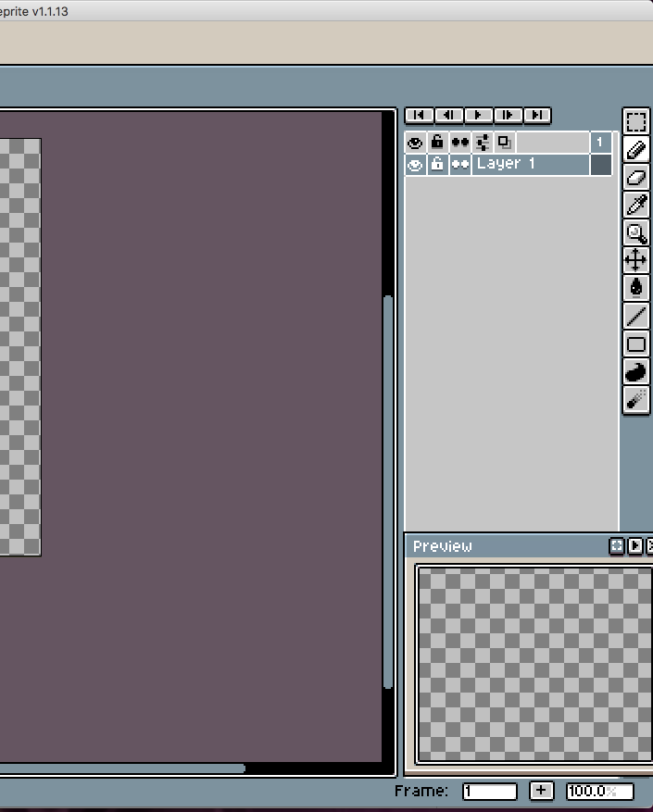
Task: Click the Preview thumbnail canvas
Action: [534, 665]
